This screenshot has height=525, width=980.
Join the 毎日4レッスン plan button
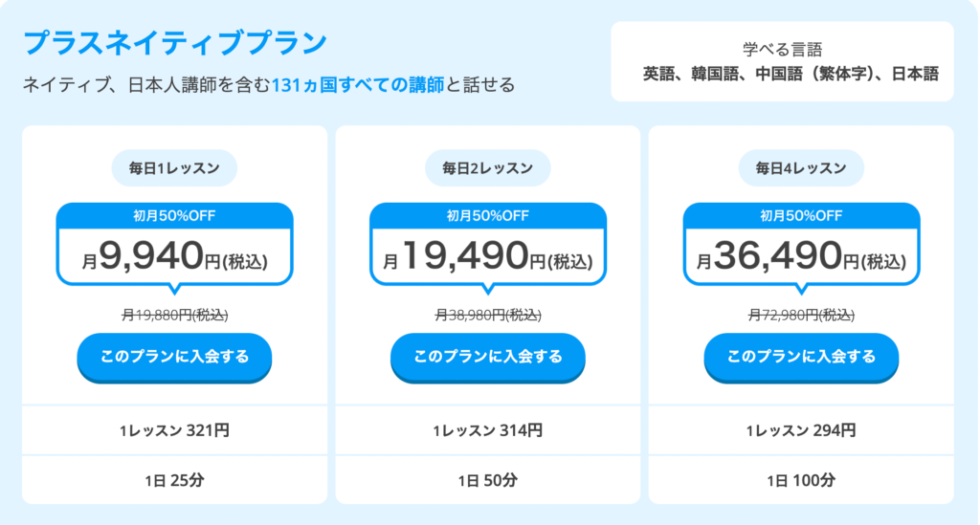801,357
